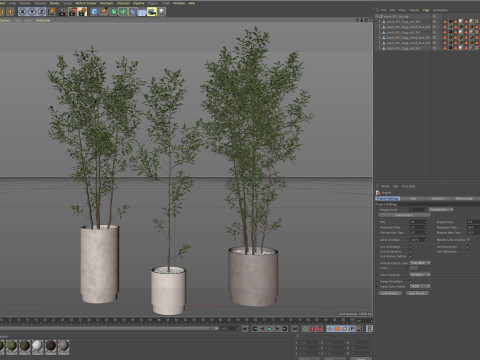Click the Load Preset button
The width and height of the screenshot is (480, 360).
point(389,293)
